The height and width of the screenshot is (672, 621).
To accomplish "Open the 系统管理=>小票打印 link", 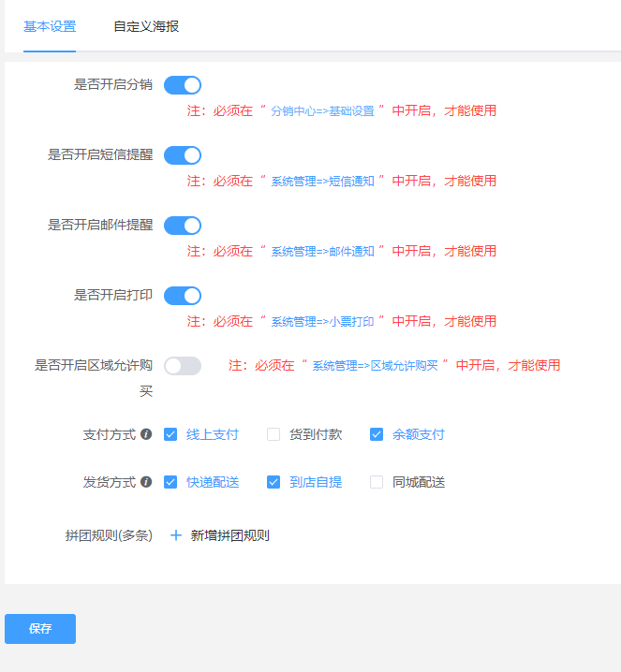I will click(322, 322).
